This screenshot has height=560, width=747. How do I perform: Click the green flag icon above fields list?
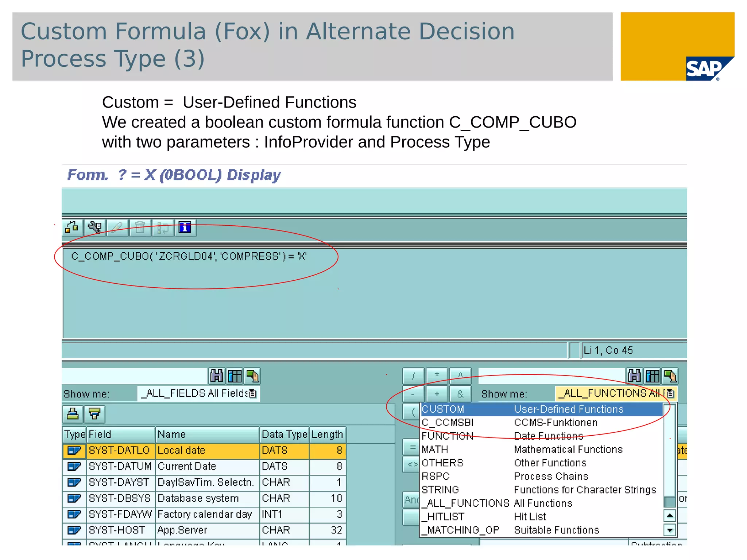(x=252, y=376)
